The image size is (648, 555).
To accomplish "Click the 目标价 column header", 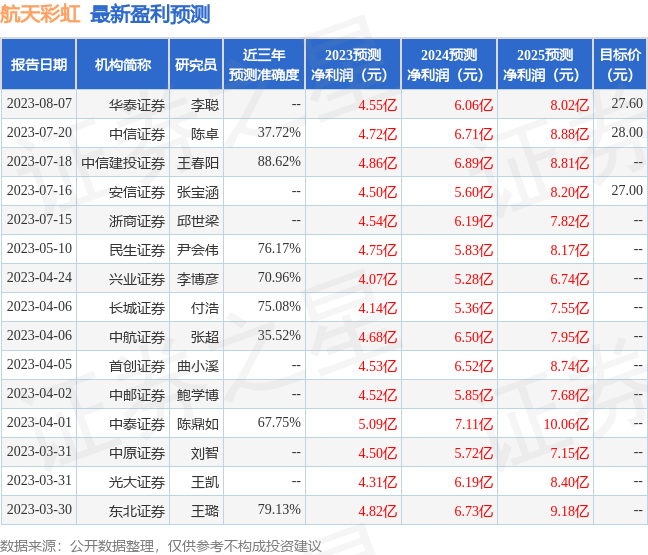I will pyautogui.click(x=620, y=64).
